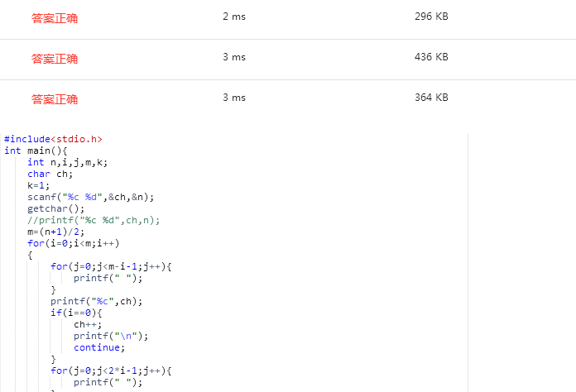Image resolution: width=576 pixels, height=392 pixels.
Task: Click the 3 ms time beside 436 KB
Action: [x=234, y=57]
